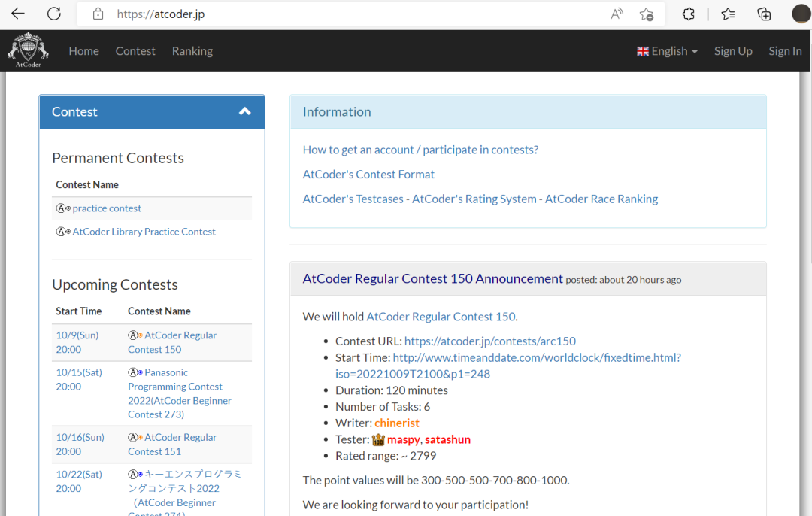Screen dimensions: 812x516
Task: Click the point values 300-500-500-700-800-1000 line
Action: (x=436, y=480)
